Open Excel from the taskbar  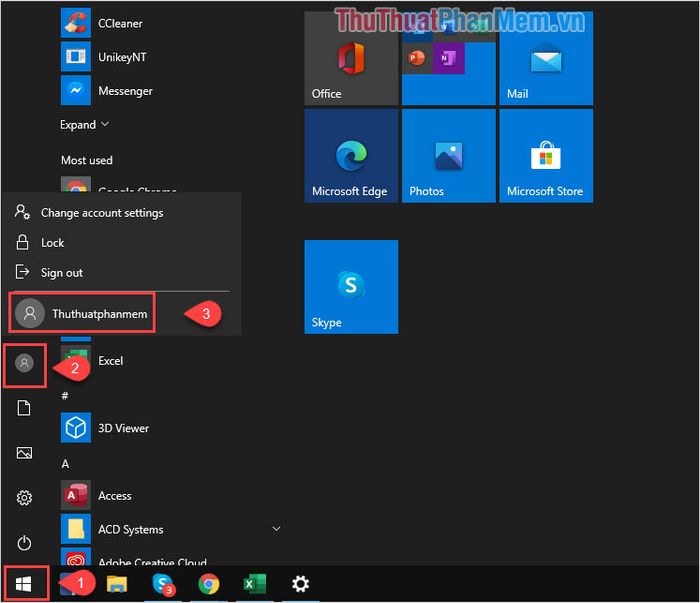(x=254, y=584)
